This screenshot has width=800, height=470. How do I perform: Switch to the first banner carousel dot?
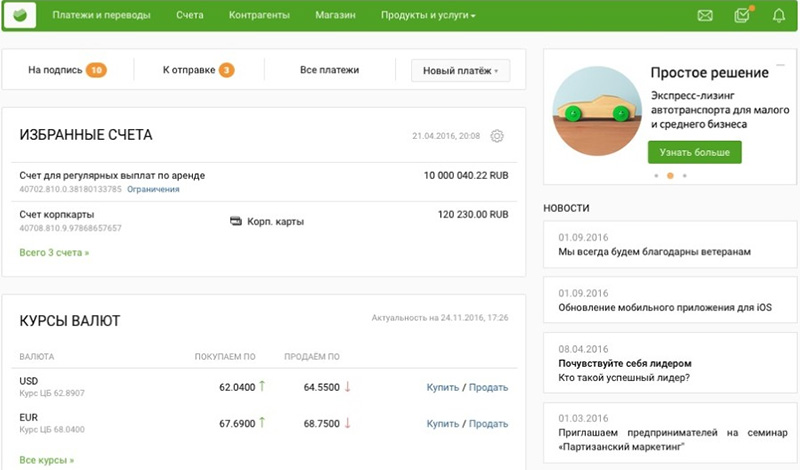click(655, 175)
